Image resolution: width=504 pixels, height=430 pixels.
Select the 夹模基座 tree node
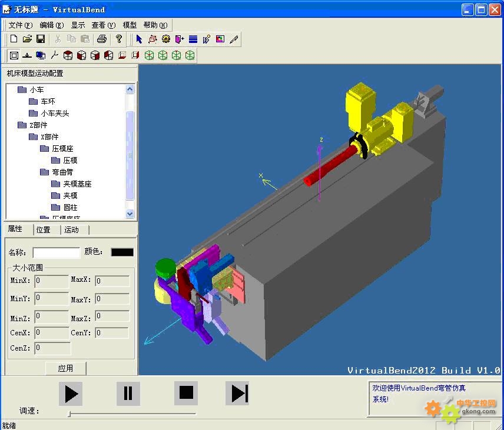78,184
